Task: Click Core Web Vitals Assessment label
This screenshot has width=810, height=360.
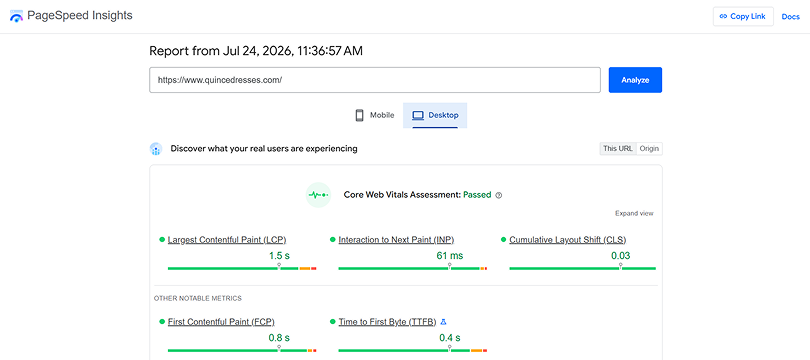Action: [x=402, y=195]
